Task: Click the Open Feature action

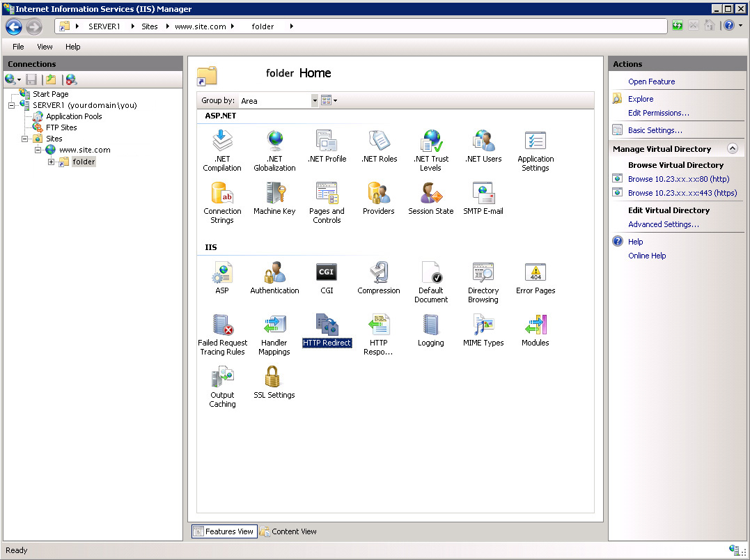Action: 652,81
